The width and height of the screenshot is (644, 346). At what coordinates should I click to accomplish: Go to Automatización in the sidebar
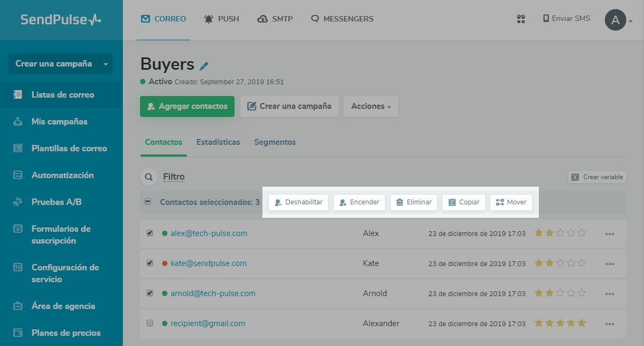pos(62,175)
